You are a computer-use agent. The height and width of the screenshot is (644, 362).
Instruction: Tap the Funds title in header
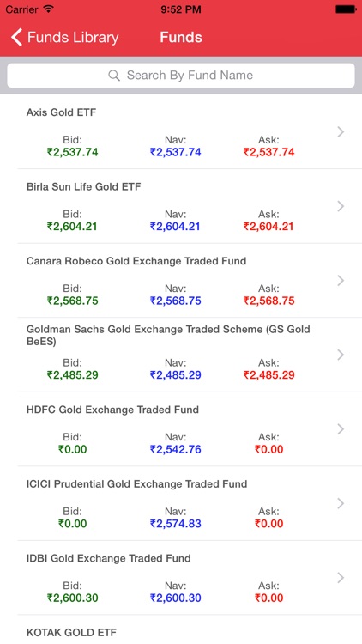pyautogui.click(x=181, y=38)
